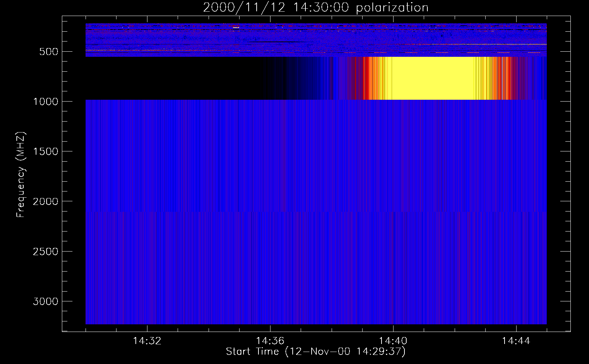Click the '14:32' time axis label

[147, 341]
